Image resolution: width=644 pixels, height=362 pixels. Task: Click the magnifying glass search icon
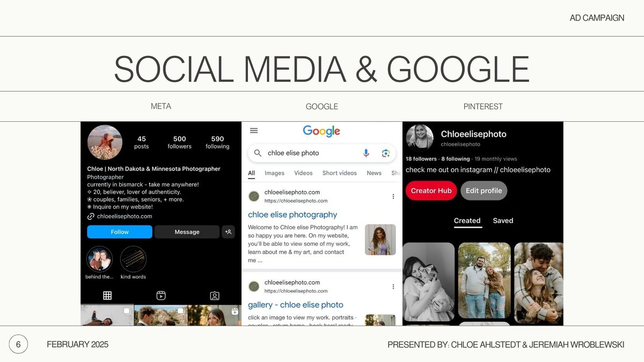258,153
